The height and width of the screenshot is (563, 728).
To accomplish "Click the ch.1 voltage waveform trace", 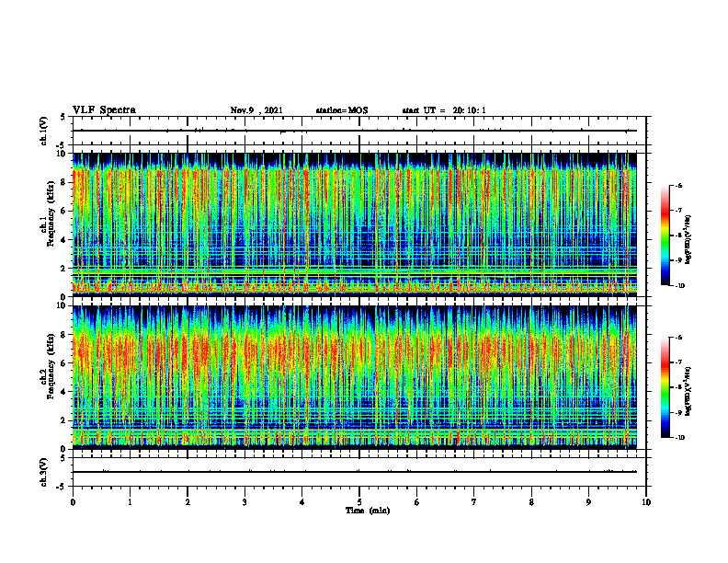I will pos(355,131).
